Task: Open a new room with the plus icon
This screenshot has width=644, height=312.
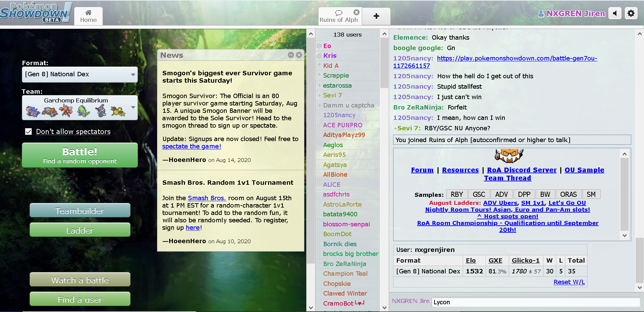Action: tap(376, 16)
